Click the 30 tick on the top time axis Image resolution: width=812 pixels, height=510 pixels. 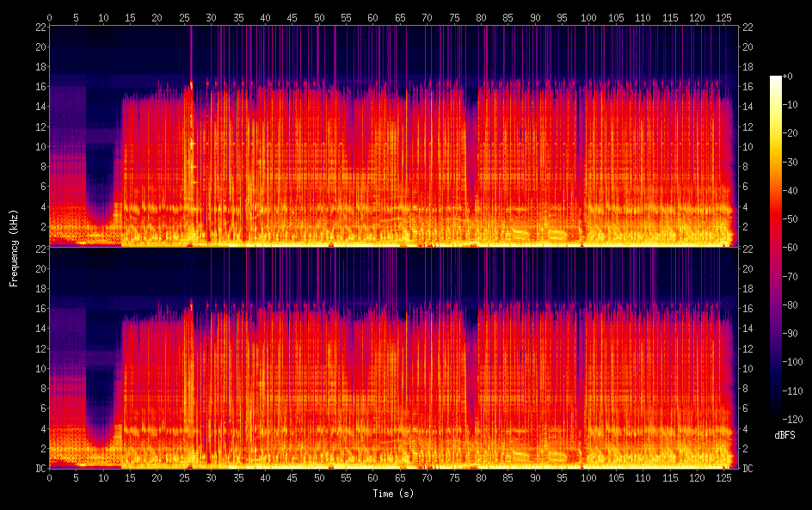pos(211,17)
